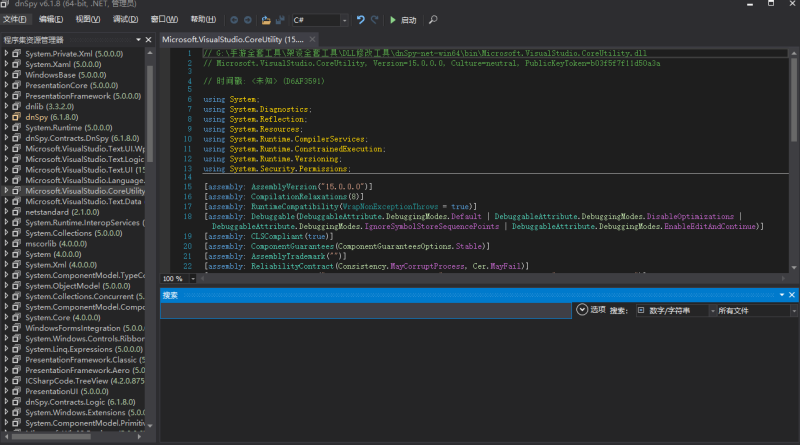Click the assembly explorer vertical scrollbar thumb
The height and width of the screenshot is (445, 800).
[150, 112]
